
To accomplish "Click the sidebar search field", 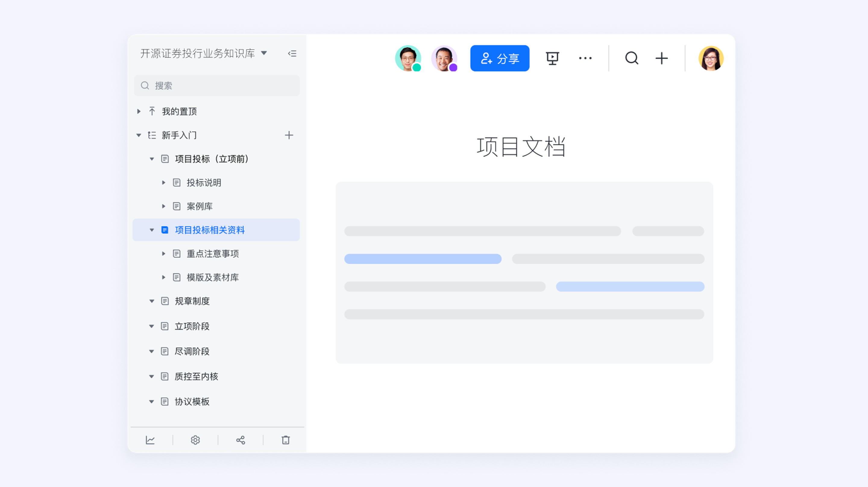I will point(217,86).
